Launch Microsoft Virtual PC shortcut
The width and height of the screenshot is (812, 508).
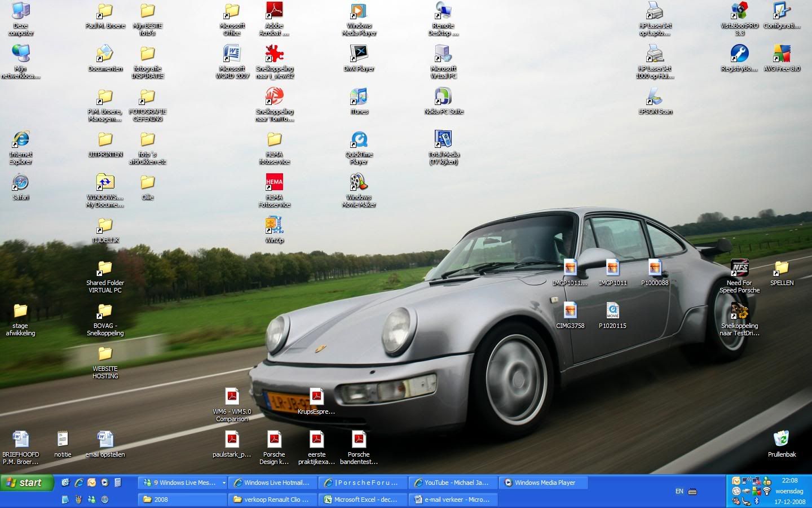pyautogui.click(x=443, y=62)
